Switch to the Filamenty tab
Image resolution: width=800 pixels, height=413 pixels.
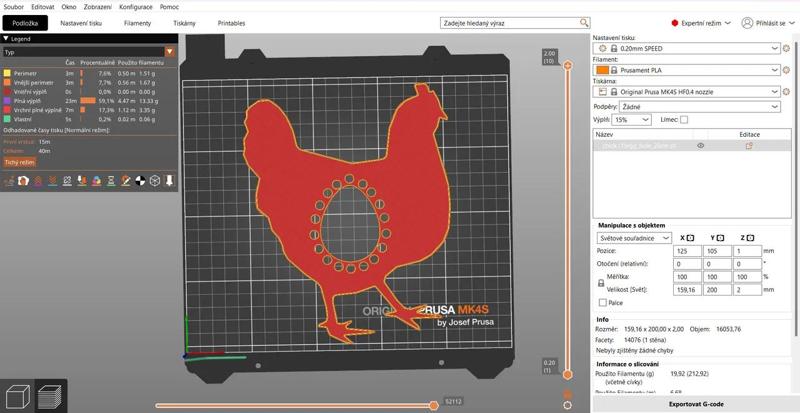pyautogui.click(x=137, y=23)
